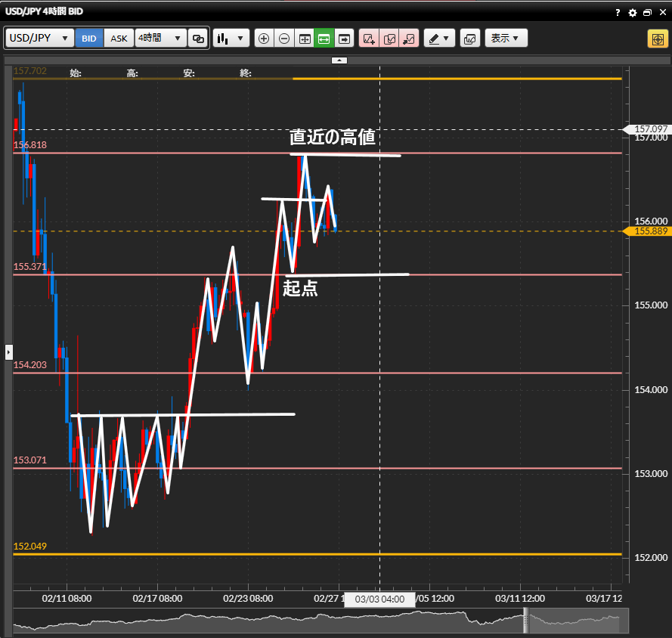The height and width of the screenshot is (638, 672).
Task: Click the help question mark button
Action: coord(618,13)
